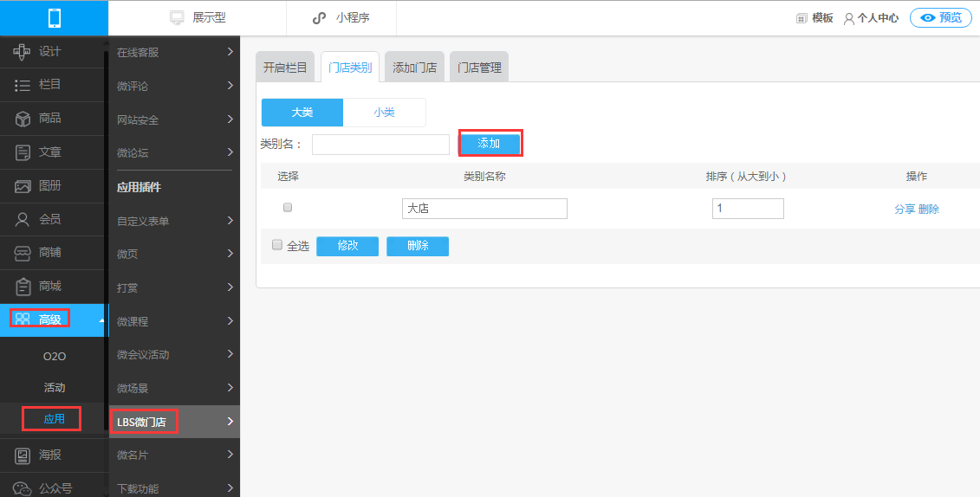Expand the 在线客服 submenu arrow

230,52
